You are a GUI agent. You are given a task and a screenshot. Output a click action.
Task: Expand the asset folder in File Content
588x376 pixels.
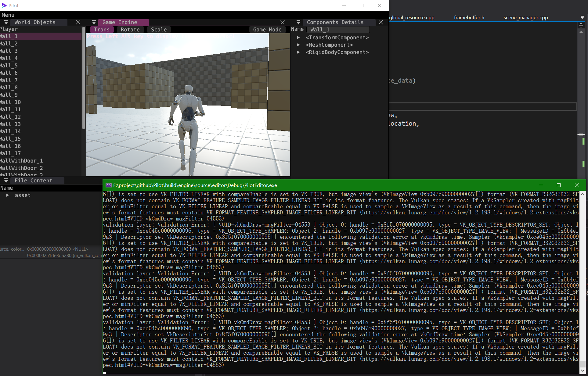pos(7,195)
